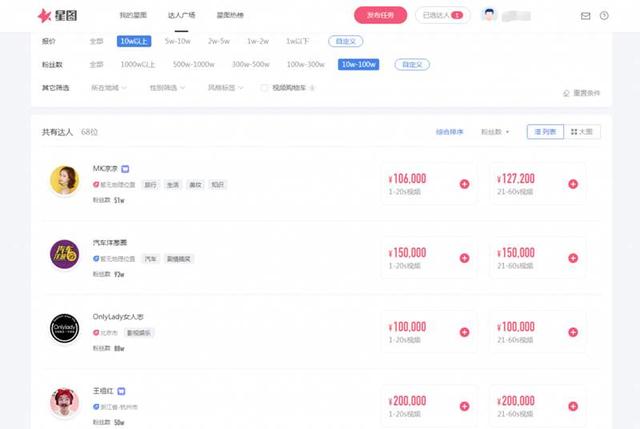Click 自定义 button in follower row
This screenshot has height=429, width=640.
[412, 64]
